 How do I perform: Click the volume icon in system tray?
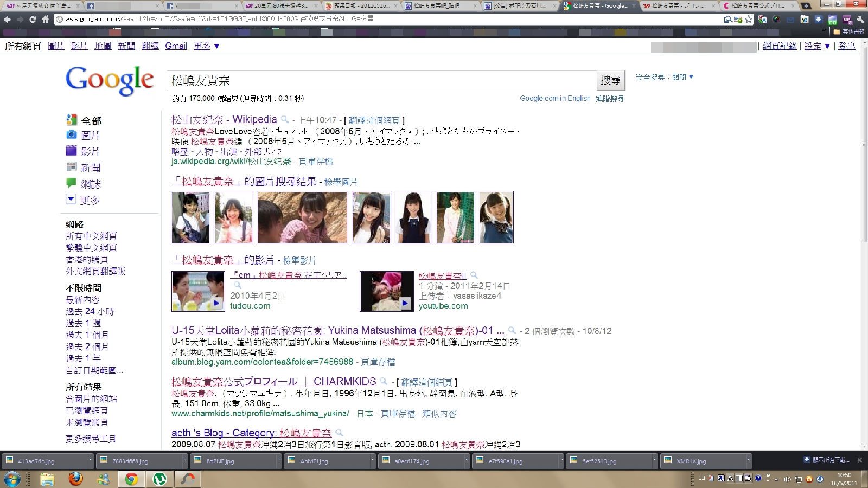(x=787, y=479)
